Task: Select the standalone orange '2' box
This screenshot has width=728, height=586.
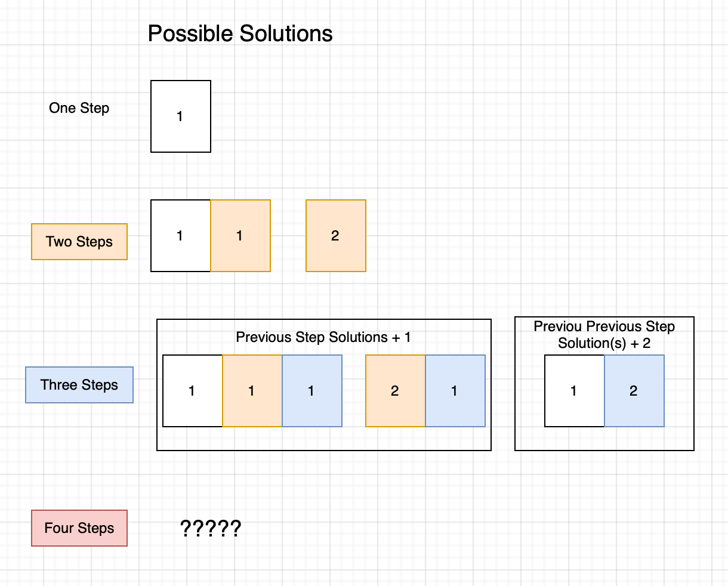Action: (x=336, y=236)
